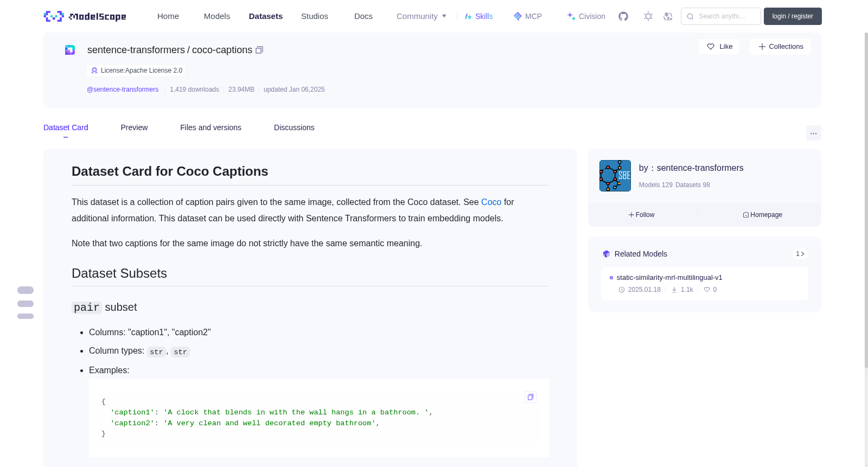Click the "updated Jan 06,2025" text
The height and width of the screenshot is (467, 868).
(294, 89)
